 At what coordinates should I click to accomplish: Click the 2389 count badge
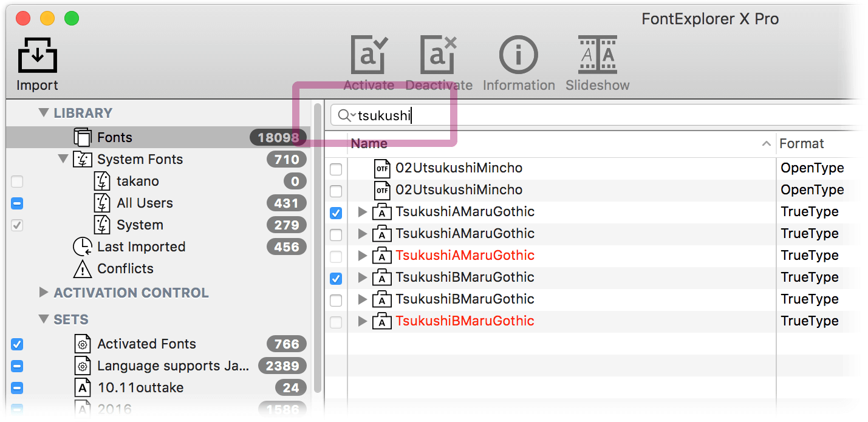tap(282, 366)
